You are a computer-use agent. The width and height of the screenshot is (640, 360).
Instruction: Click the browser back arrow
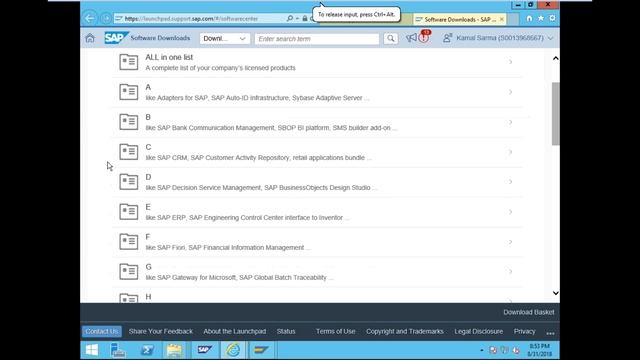[89, 18]
